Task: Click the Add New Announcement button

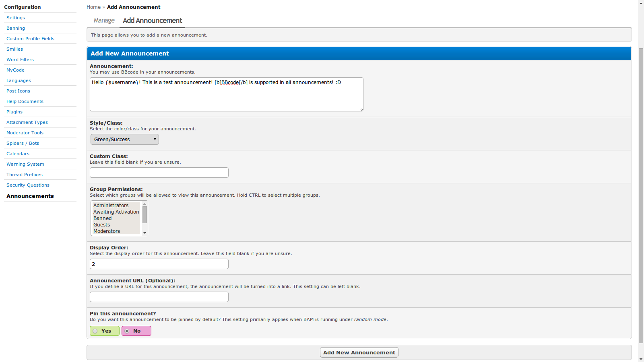Action: click(x=359, y=352)
